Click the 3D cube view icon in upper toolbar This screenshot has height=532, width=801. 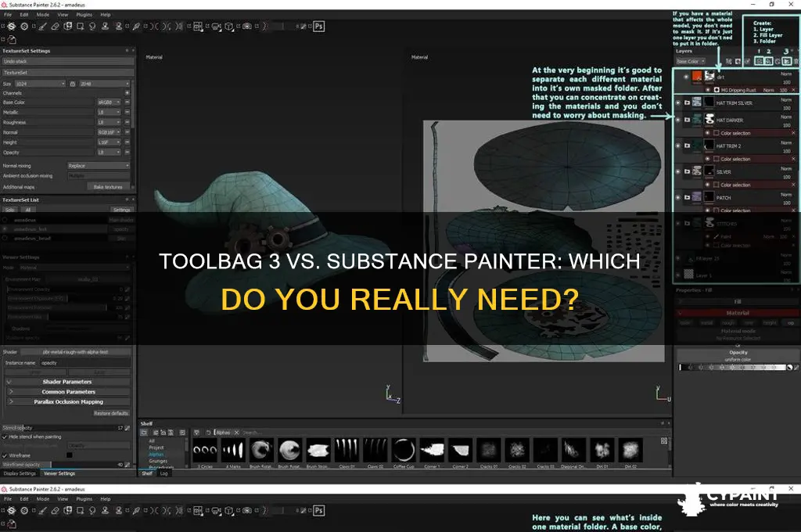pyautogui.click(x=228, y=27)
